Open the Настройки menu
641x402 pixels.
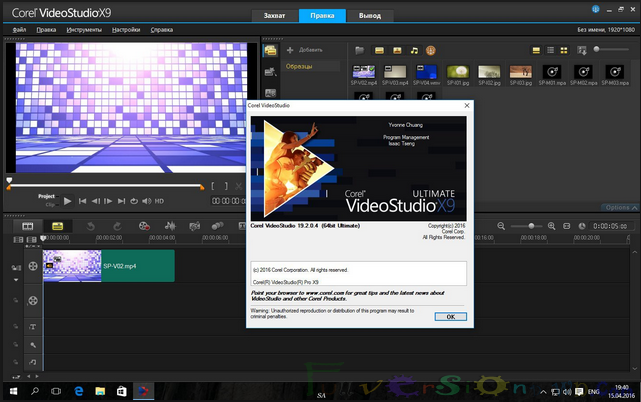coord(126,30)
